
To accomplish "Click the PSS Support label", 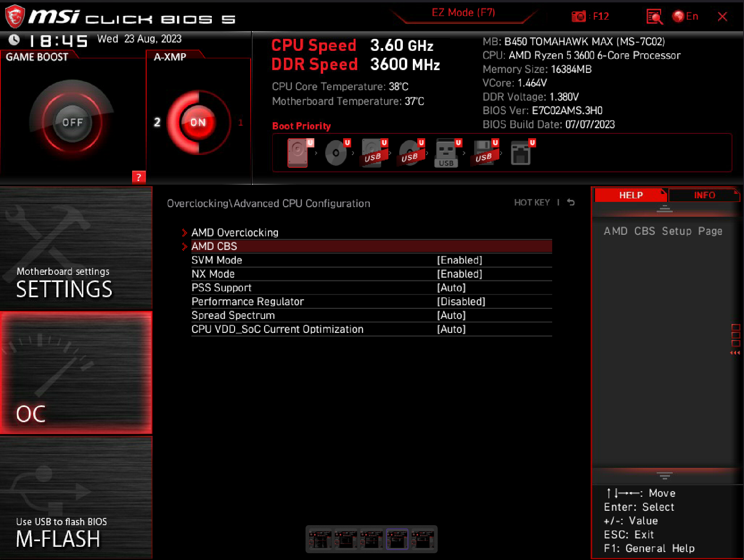I will 221,288.
